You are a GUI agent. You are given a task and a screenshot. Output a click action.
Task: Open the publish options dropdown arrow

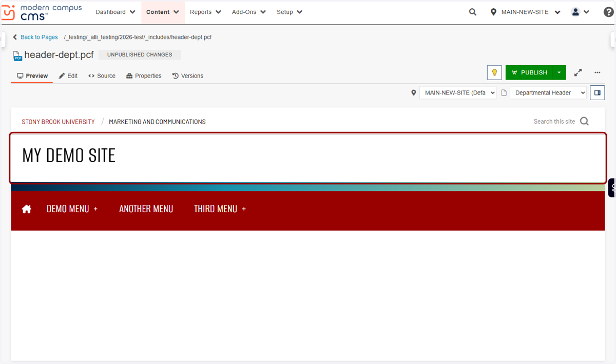click(559, 72)
